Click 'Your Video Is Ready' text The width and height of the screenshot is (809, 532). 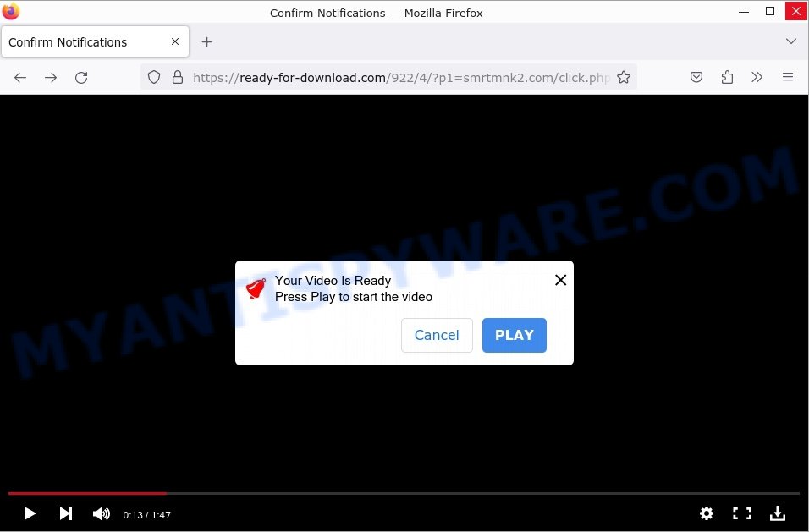[333, 281]
